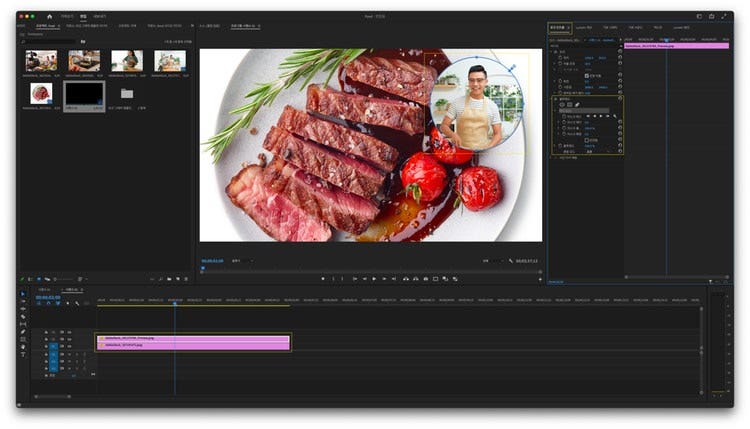The image size is (750, 429).
Task: Select the Type tool
Action: click(22, 354)
